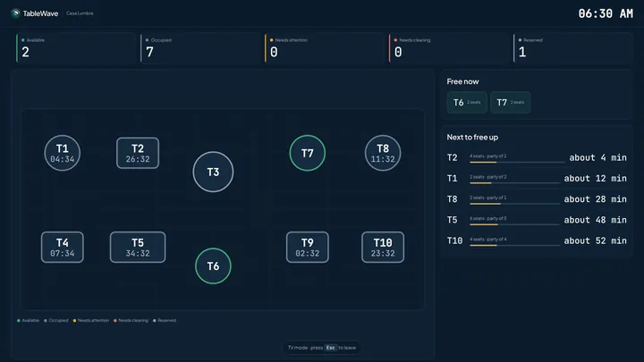The image size is (644, 362).
Task: Click the T1 progress bar
Action: tap(514, 183)
